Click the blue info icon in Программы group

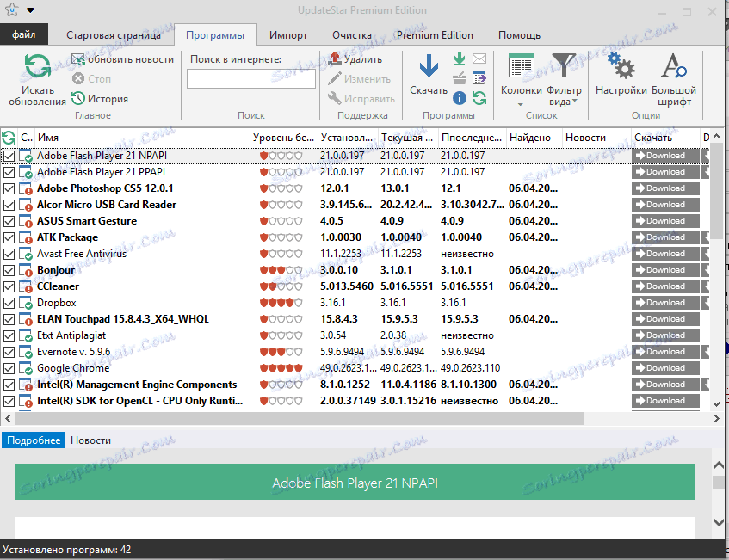click(x=460, y=98)
